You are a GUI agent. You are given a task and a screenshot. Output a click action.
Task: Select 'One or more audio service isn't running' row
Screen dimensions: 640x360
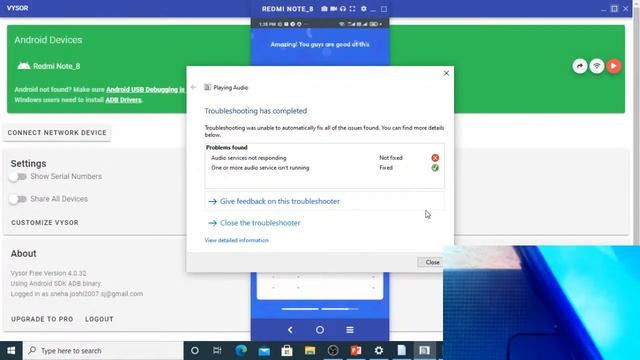324,168
